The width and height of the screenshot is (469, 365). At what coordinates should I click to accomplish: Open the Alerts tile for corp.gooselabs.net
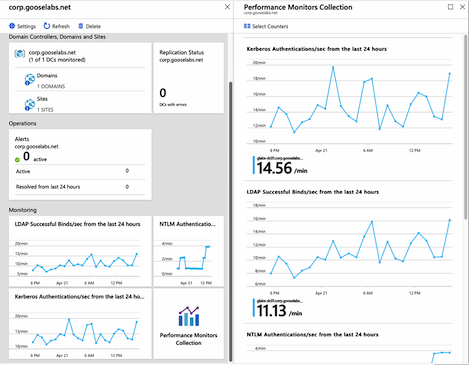80,165
